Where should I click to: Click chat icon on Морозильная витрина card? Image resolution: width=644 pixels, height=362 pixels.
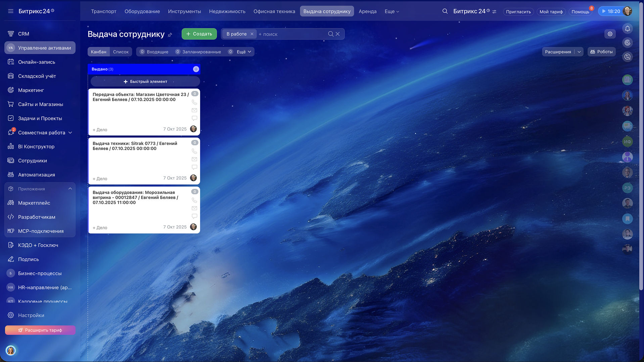194,216
